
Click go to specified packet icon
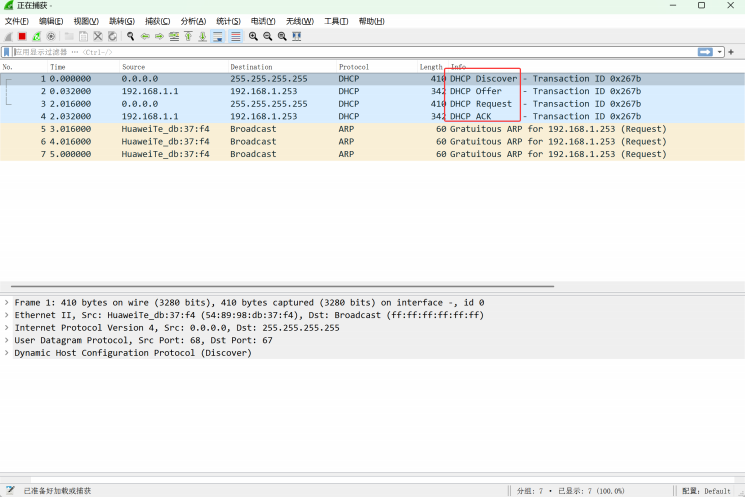tap(174, 37)
